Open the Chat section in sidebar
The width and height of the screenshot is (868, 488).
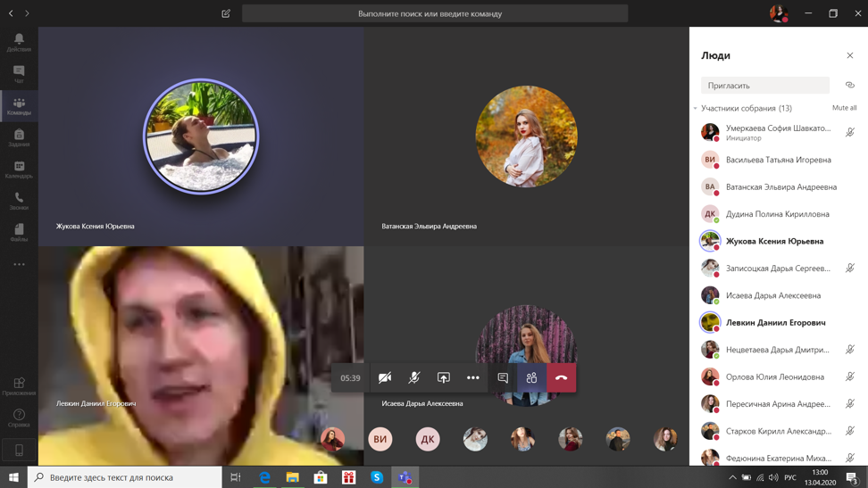point(19,74)
